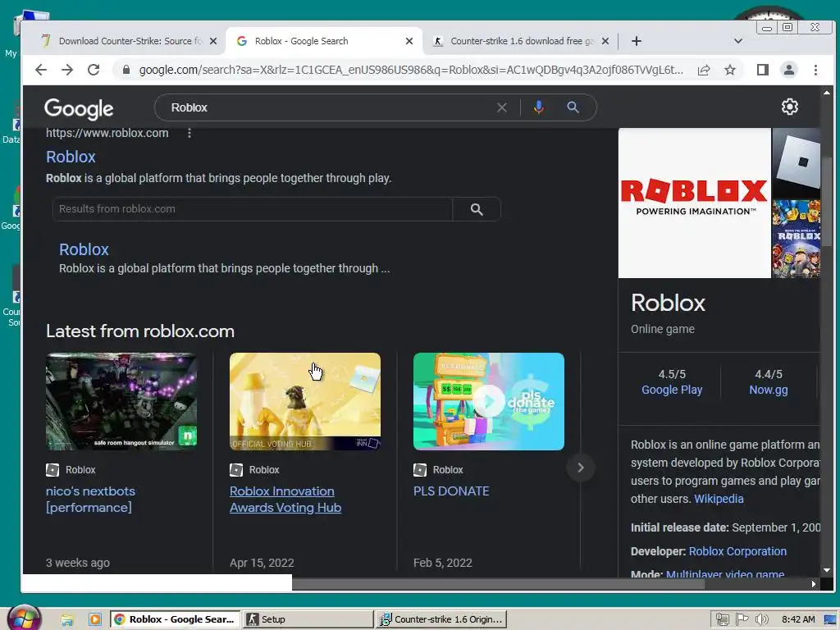This screenshot has width=840, height=630.
Task: Show next Latest from roblox.com cards
Action: (x=581, y=468)
